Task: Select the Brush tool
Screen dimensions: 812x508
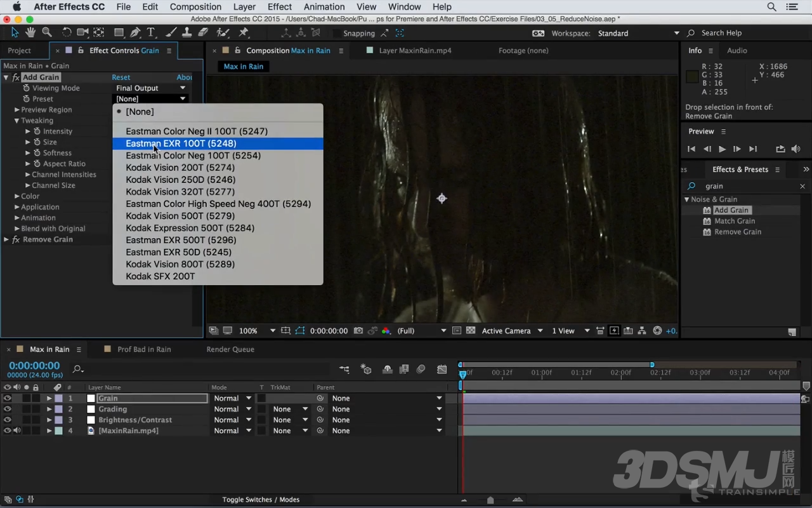Action: [x=171, y=32]
